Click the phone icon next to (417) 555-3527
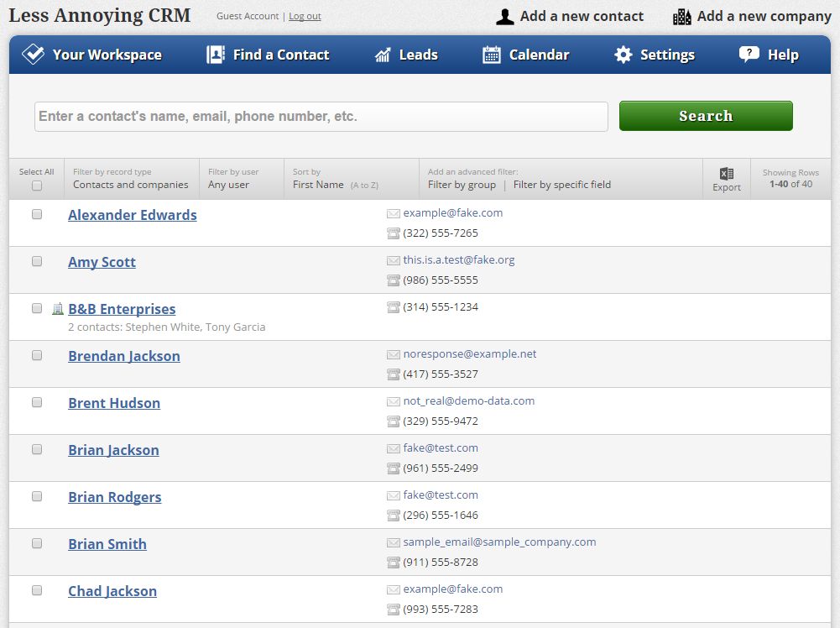The height and width of the screenshot is (628, 840). [x=394, y=374]
